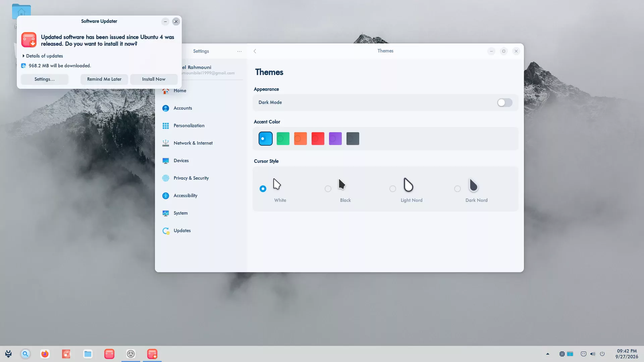Select the Dark Nord cursor radio button
This screenshot has width=644, height=362.
(x=458, y=189)
